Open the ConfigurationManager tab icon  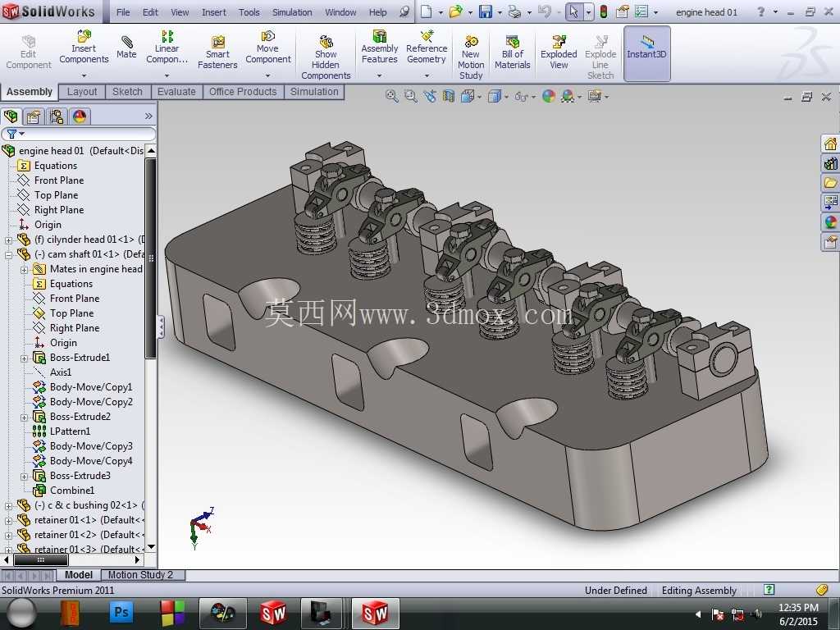(57, 116)
